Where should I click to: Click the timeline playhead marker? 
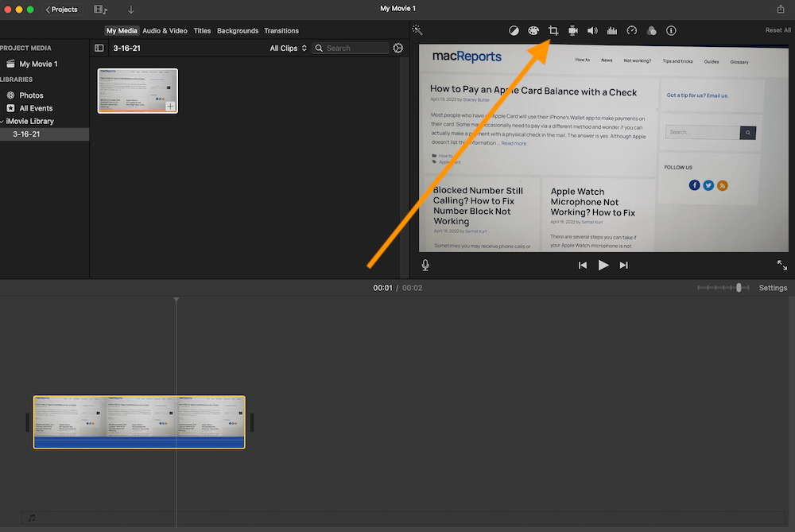click(x=176, y=300)
